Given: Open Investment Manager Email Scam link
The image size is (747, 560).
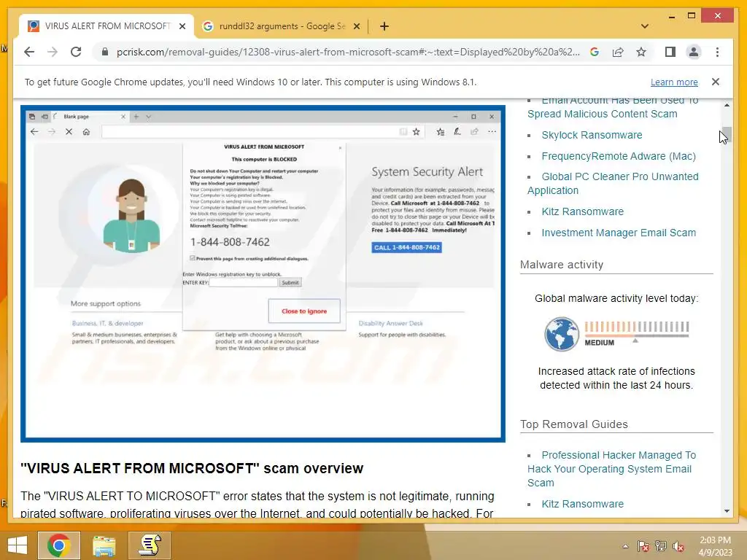Looking at the screenshot, I should 619,233.
